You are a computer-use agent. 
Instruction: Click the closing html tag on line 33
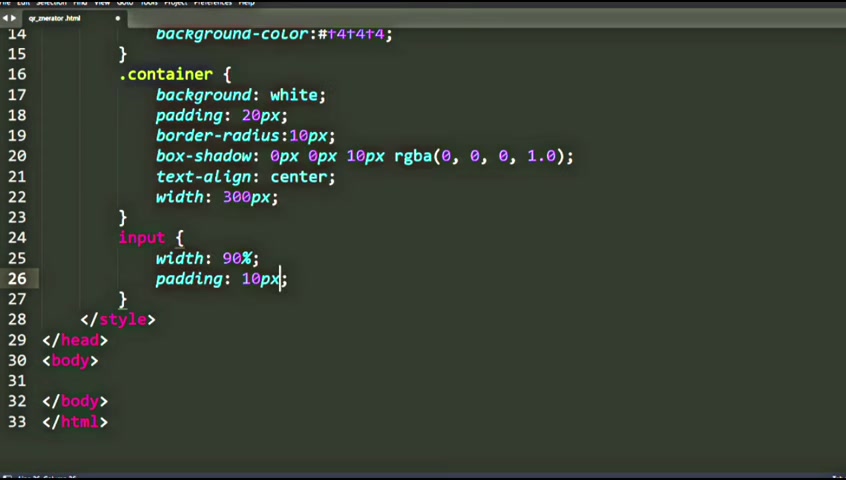pyautogui.click(x=75, y=422)
